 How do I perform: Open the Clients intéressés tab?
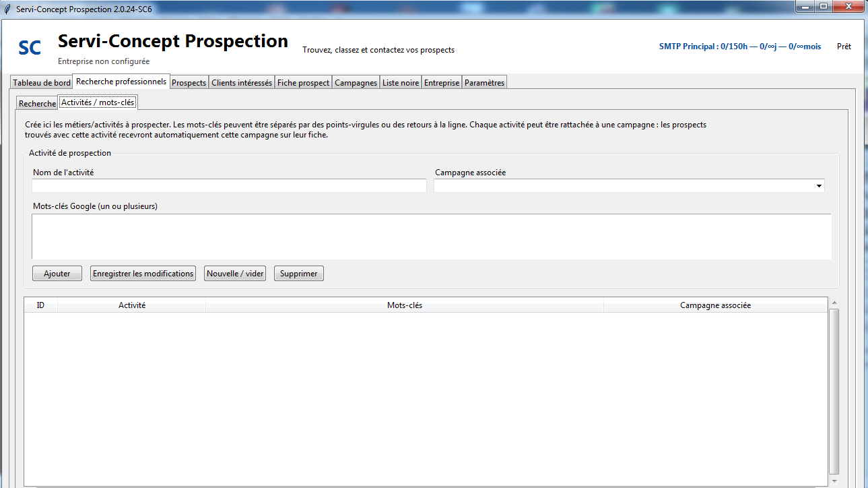tap(242, 83)
